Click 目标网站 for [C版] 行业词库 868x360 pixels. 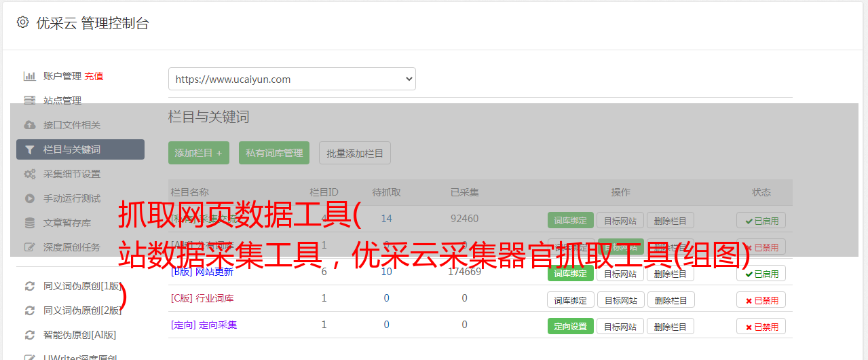(620, 300)
